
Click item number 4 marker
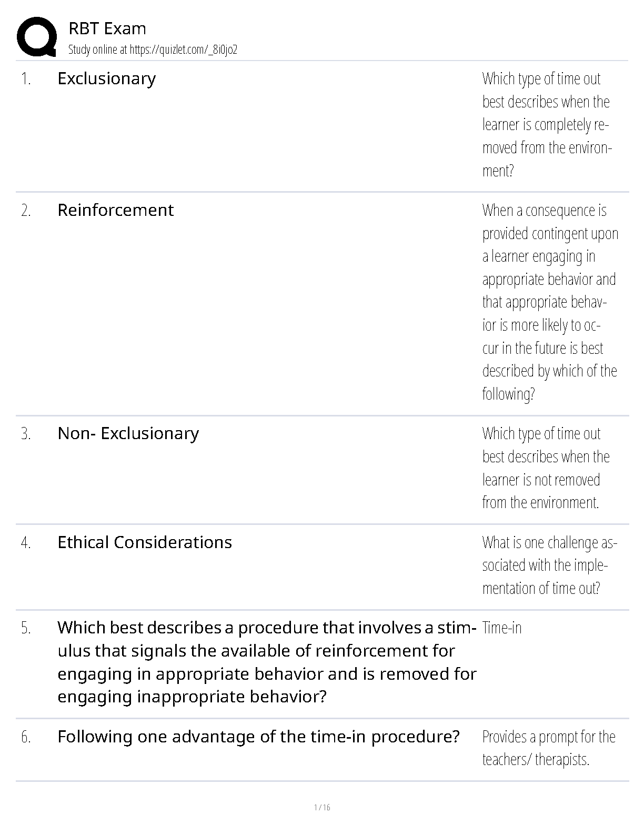click(26, 543)
